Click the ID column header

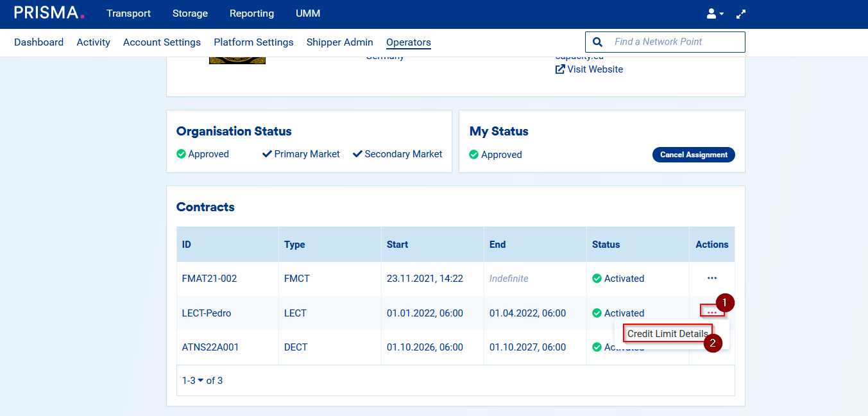coord(187,245)
